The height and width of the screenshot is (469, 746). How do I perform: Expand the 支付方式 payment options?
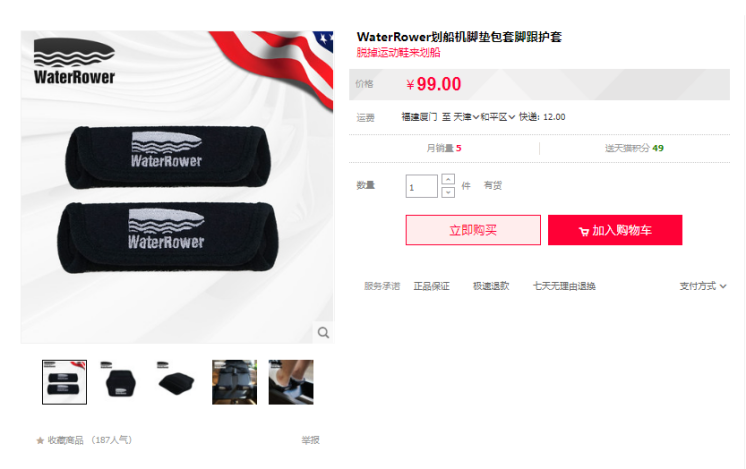(703, 286)
